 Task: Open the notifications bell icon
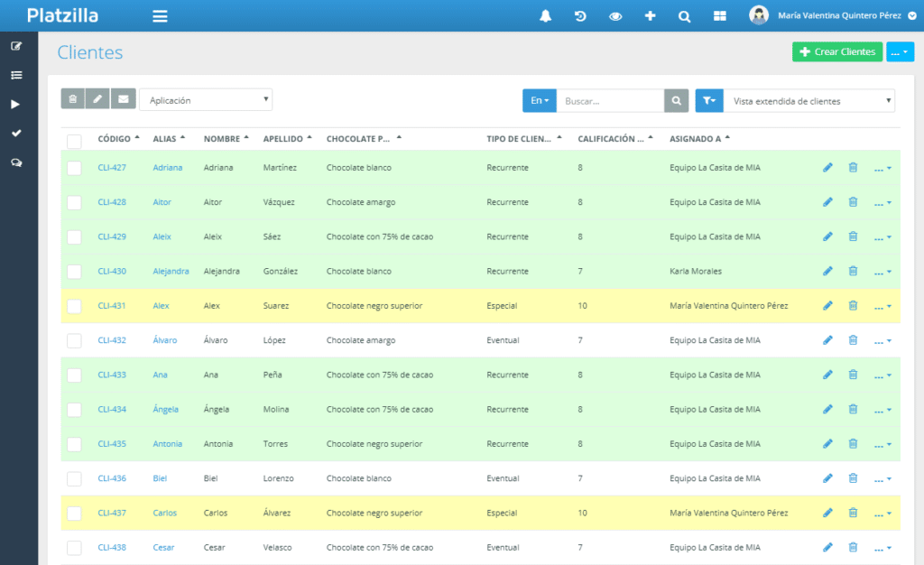tap(545, 15)
